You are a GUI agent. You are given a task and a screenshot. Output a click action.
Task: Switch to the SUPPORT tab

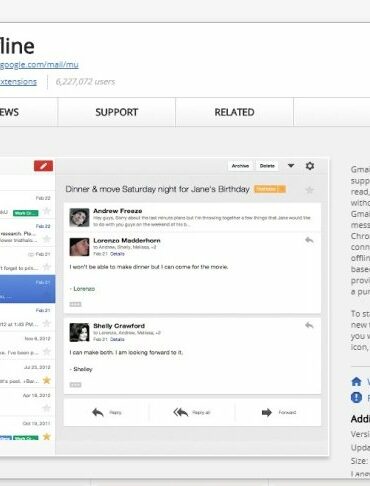117,112
